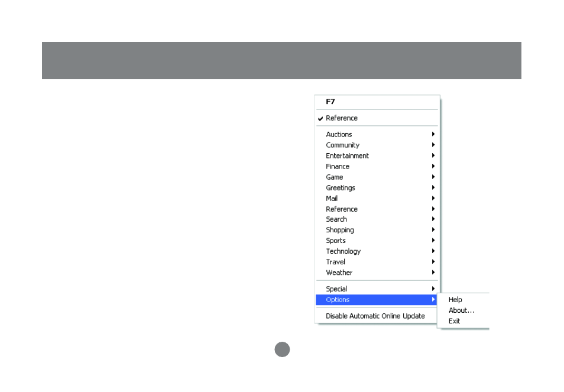This screenshot has height=392, width=564.
Task: Open the Entertainment submenu
Action: pyautogui.click(x=377, y=155)
